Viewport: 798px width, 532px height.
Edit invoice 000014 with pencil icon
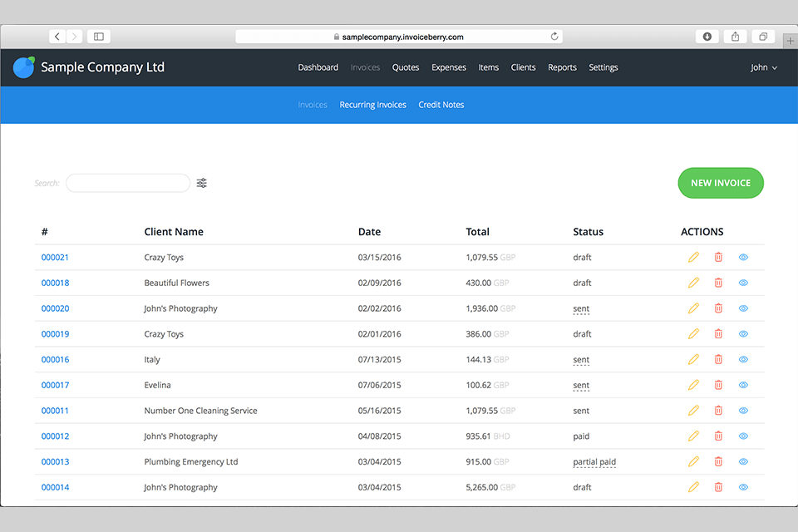pos(693,487)
